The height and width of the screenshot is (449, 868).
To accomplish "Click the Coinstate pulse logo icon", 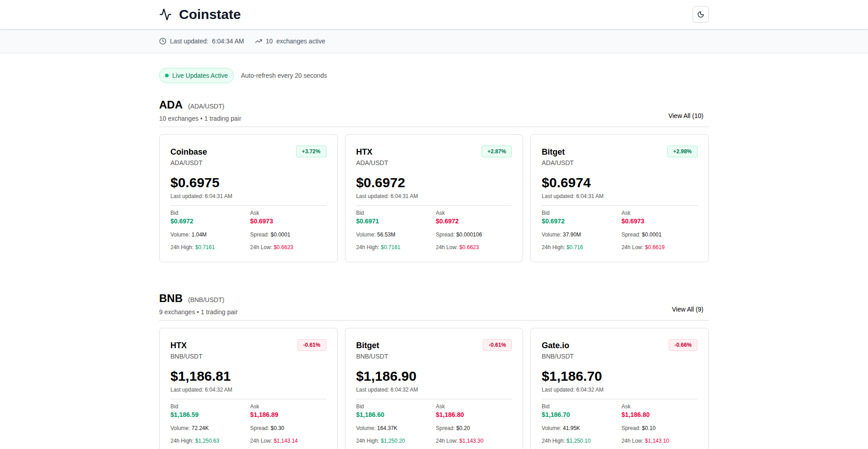I will click(x=165, y=14).
